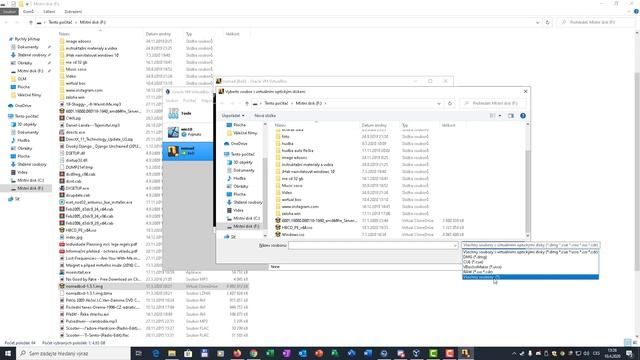Switch Explorer to details view via status bar icon
The height and width of the screenshot is (360, 640).
pyautogui.click(x=627, y=342)
